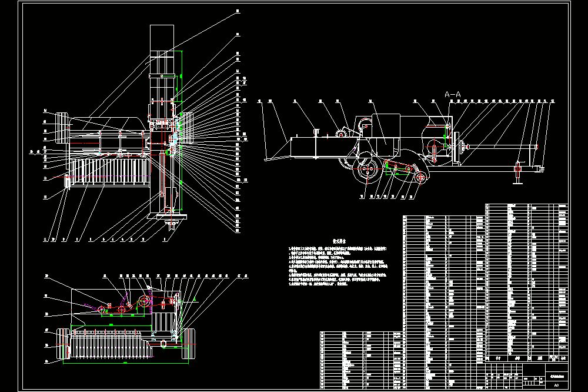588x392 pixels.
Task: Select the left wheel tire in the top view
Action: (x=62, y=128)
